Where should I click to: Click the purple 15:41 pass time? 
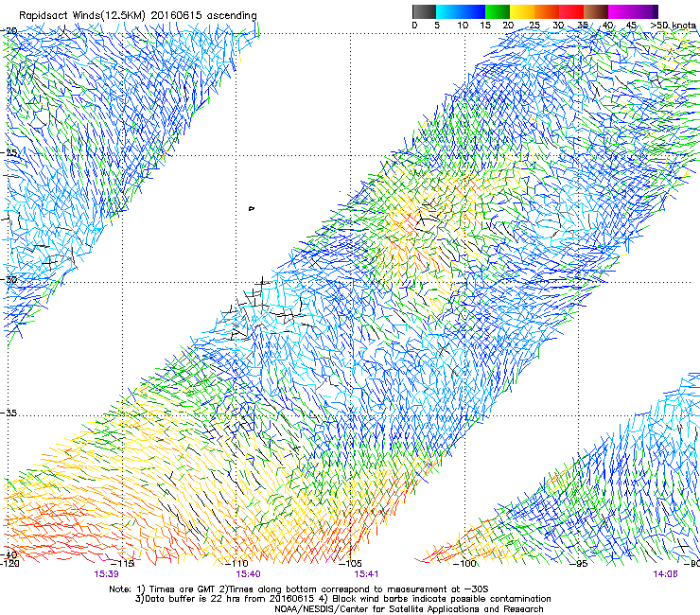366,574
